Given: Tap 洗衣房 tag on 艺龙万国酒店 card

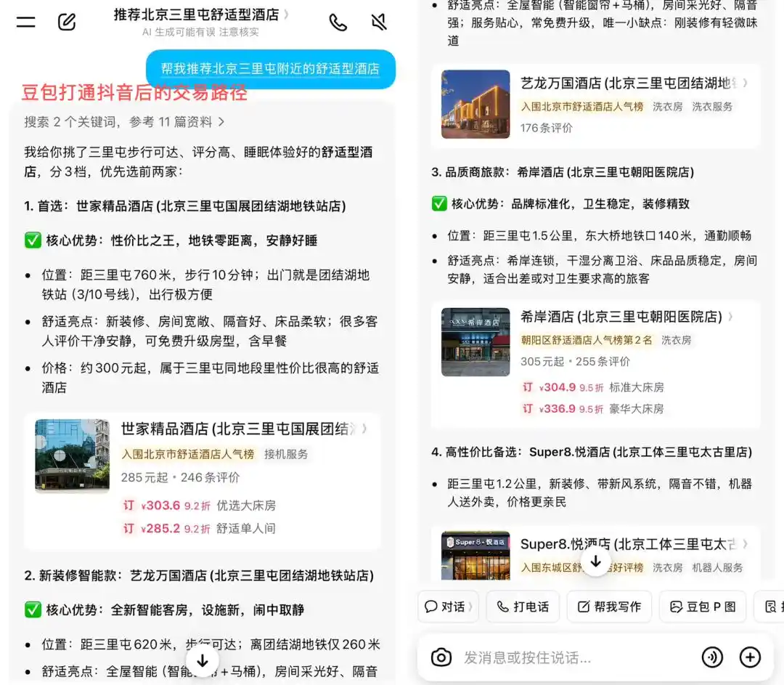Looking at the screenshot, I should coord(668,107).
